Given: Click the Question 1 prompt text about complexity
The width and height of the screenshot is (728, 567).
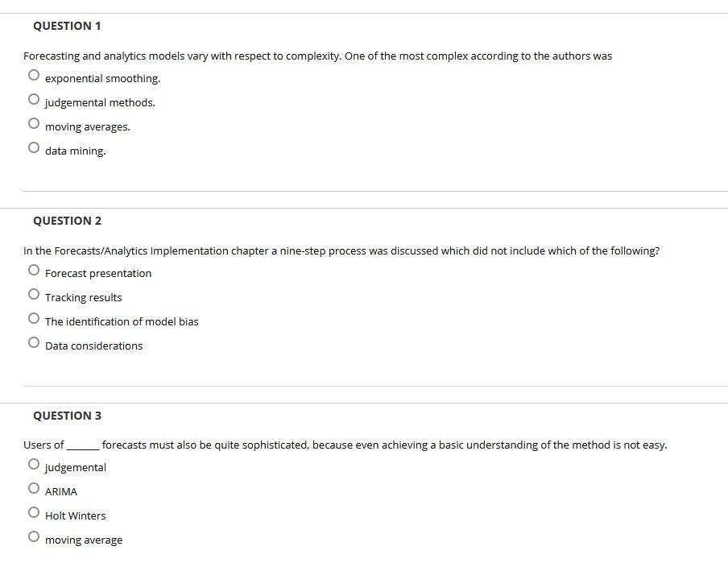Looking at the screenshot, I should point(317,56).
